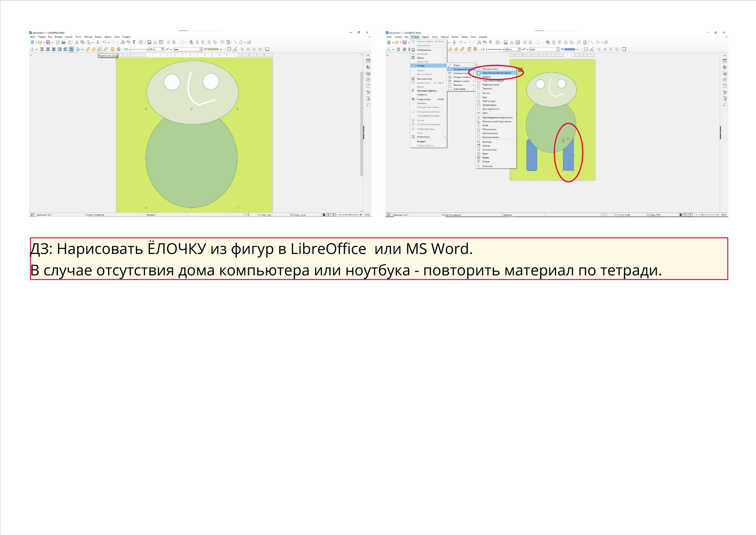Click the spellcheck 'abc' icon in right window

coord(484,42)
